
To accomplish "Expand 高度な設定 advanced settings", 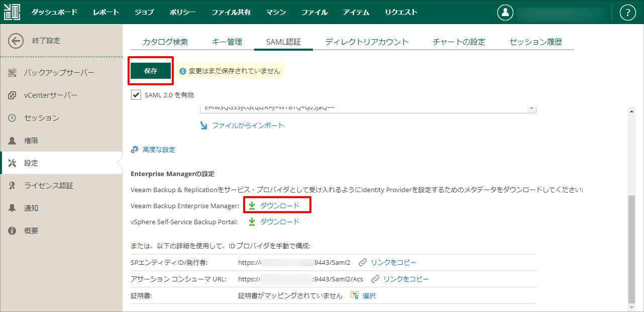I will pyautogui.click(x=159, y=149).
